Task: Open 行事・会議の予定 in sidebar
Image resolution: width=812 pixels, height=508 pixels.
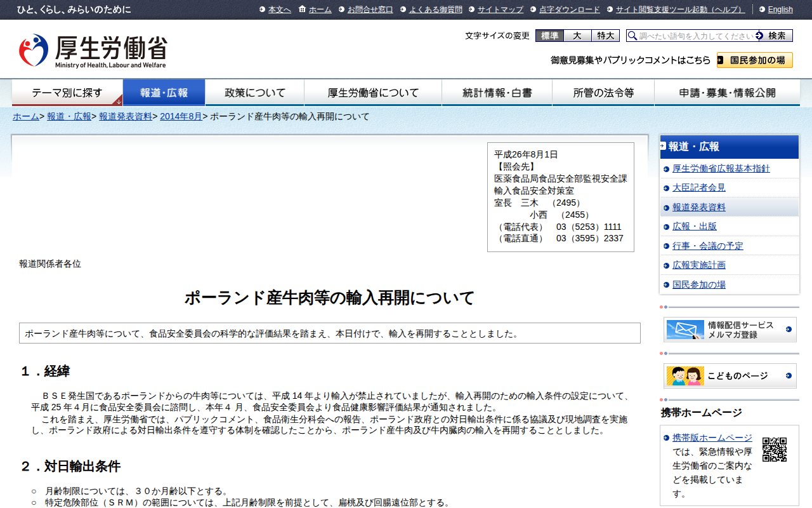Action: click(x=708, y=246)
